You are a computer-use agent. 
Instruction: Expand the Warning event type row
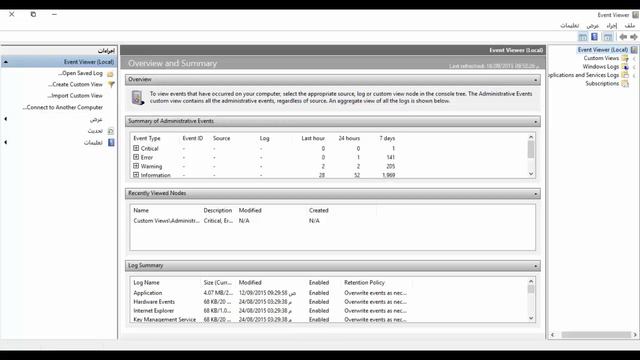(136, 166)
